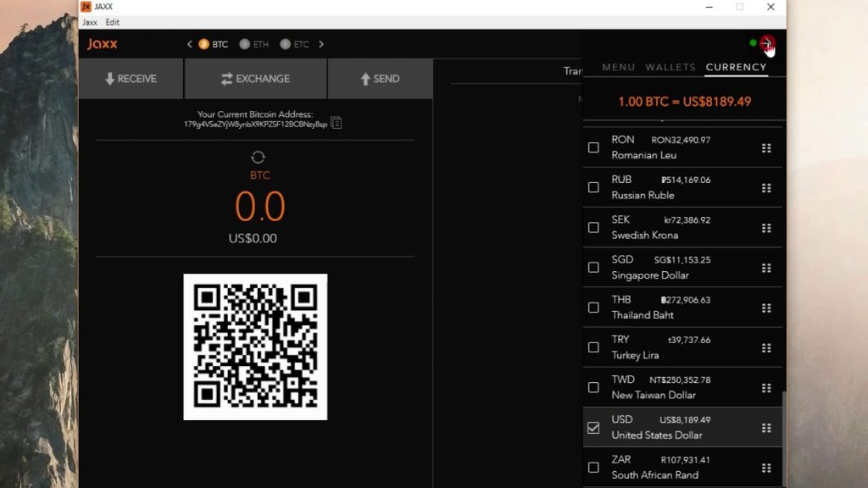Select the ETH coin icon
This screenshot has height=488, width=868.
(245, 44)
